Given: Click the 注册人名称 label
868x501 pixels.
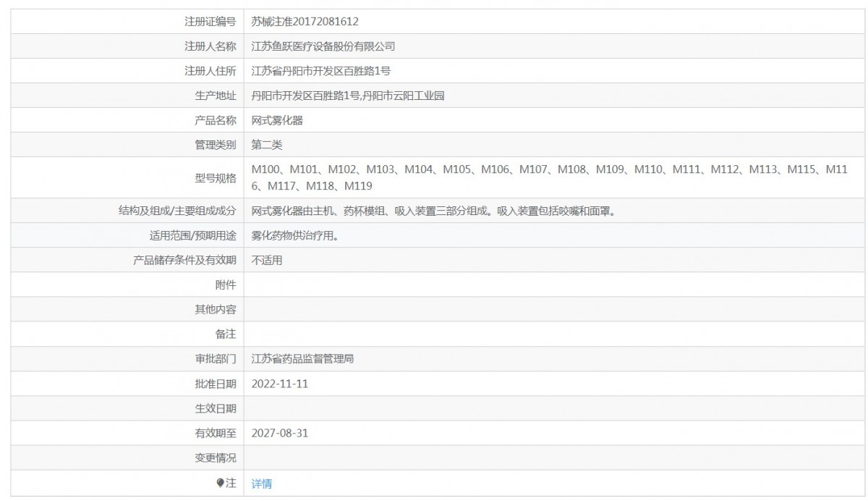Looking at the screenshot, I should pyautogui.click(x=210, y=46).
